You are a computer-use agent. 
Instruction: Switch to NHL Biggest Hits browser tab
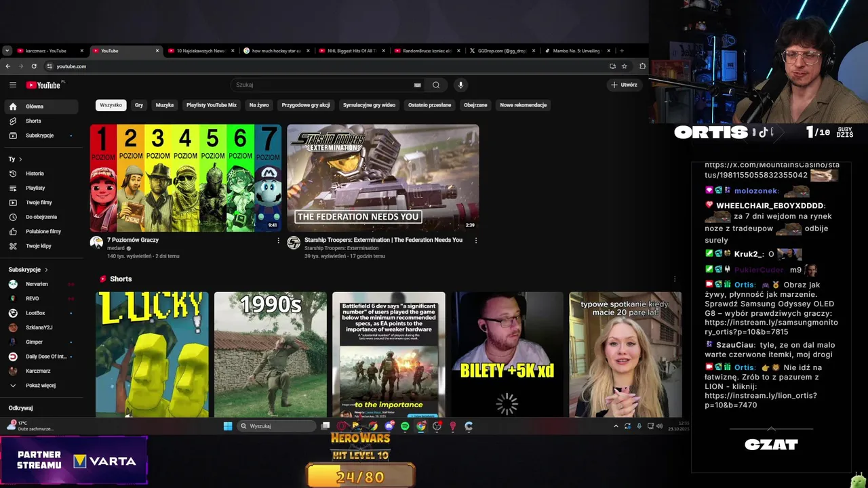(351, 51)
